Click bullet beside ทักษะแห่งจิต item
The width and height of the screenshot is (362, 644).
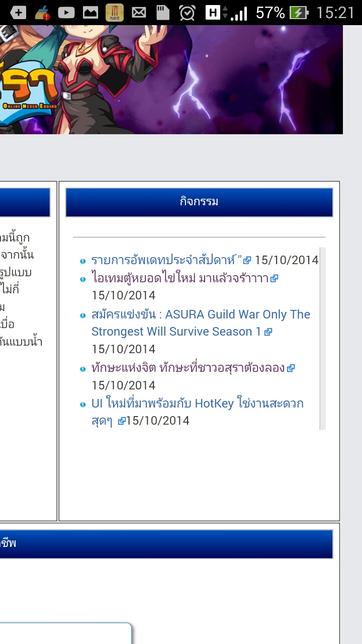click(x=83, y=369)
